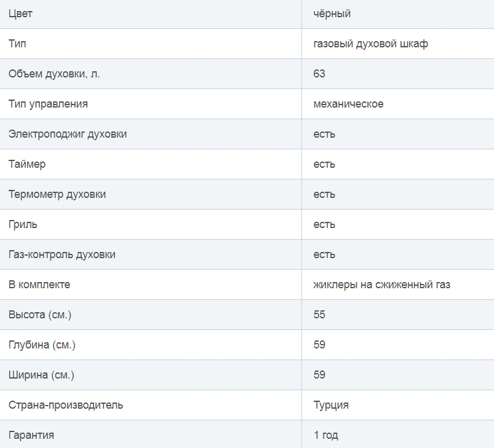
Task: Select the "механическое" value
Action: click(348, 104)
